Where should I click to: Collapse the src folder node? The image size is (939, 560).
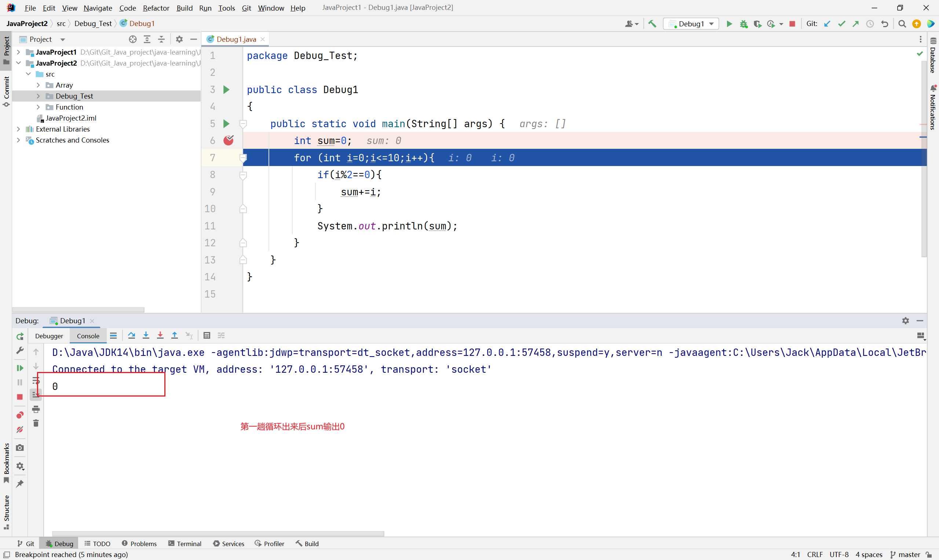28,74
